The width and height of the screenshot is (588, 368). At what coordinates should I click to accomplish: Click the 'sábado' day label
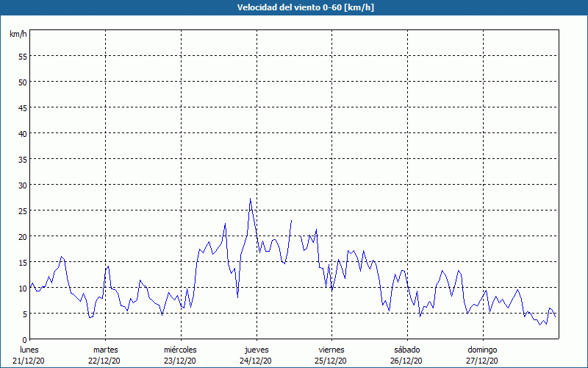click(407, 350)
